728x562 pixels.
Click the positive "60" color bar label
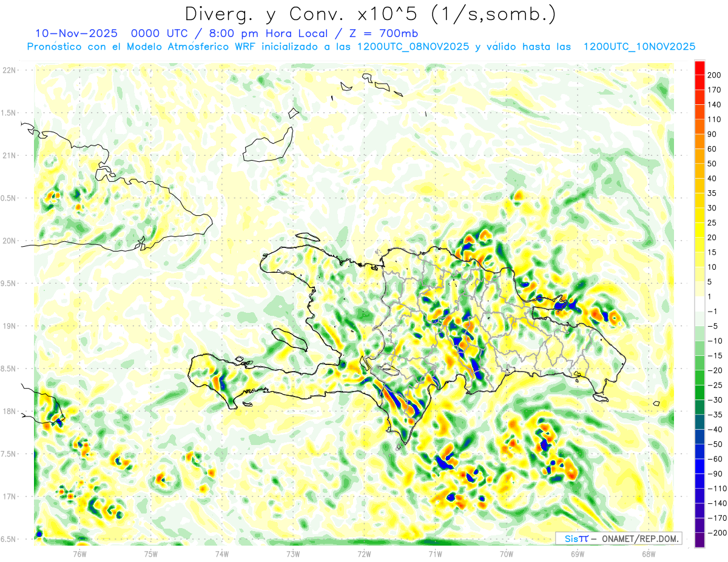[712, 149]
